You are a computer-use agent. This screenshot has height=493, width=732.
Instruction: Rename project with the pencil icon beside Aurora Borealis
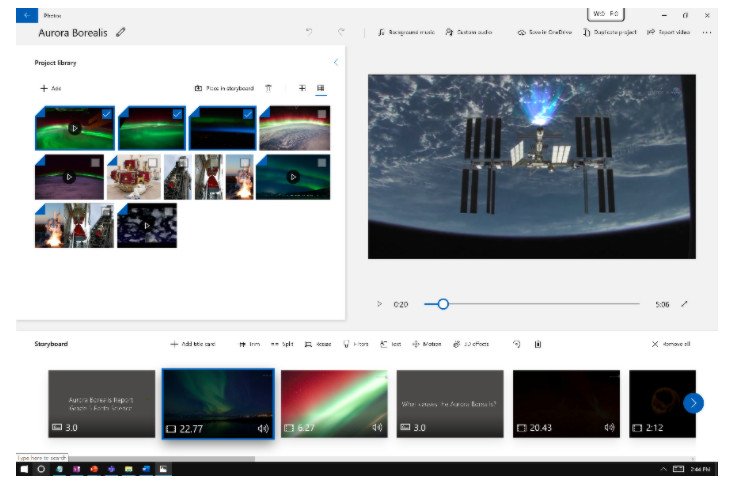coord(121,32)
